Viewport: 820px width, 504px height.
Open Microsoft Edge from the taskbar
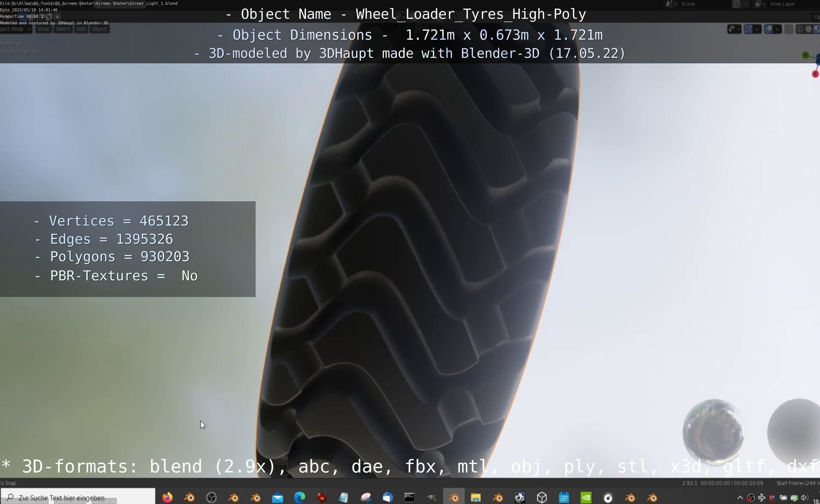click(x=299, y=497)
